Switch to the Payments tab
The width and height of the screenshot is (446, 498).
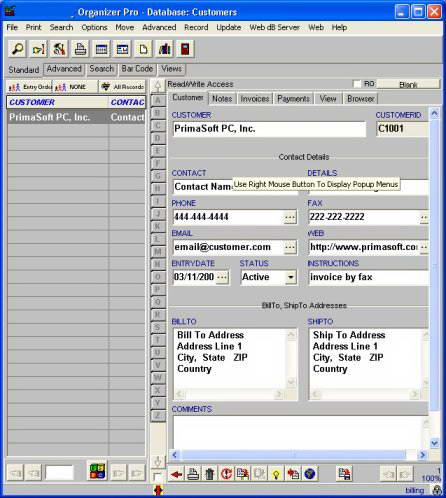[x=293, y=99]
